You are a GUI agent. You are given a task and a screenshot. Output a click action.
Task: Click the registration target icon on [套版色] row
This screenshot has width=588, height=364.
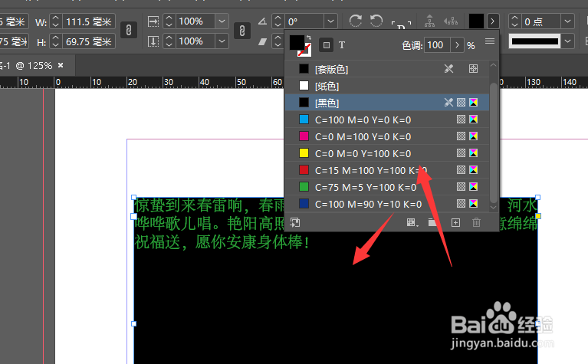point(473,69)
